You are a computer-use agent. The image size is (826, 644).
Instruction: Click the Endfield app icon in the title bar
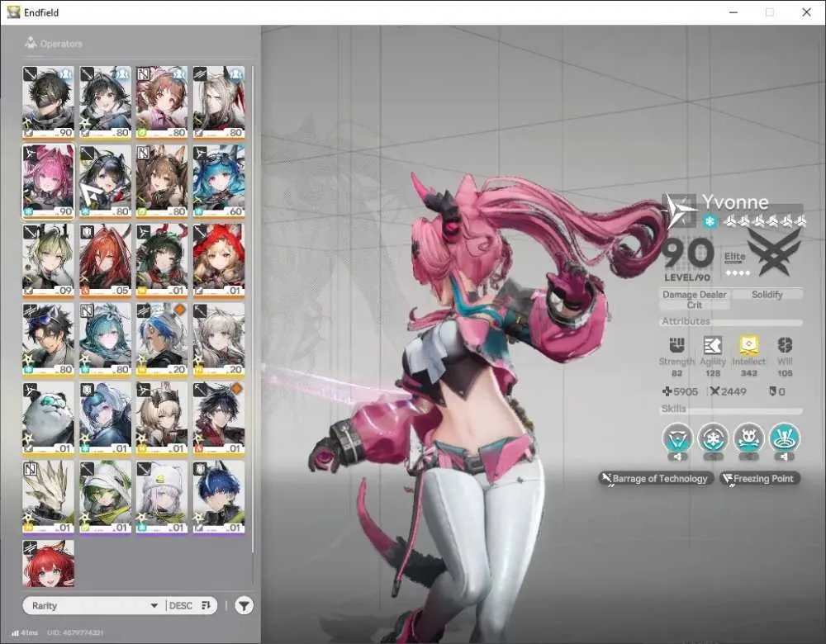(x=14, y=12)
